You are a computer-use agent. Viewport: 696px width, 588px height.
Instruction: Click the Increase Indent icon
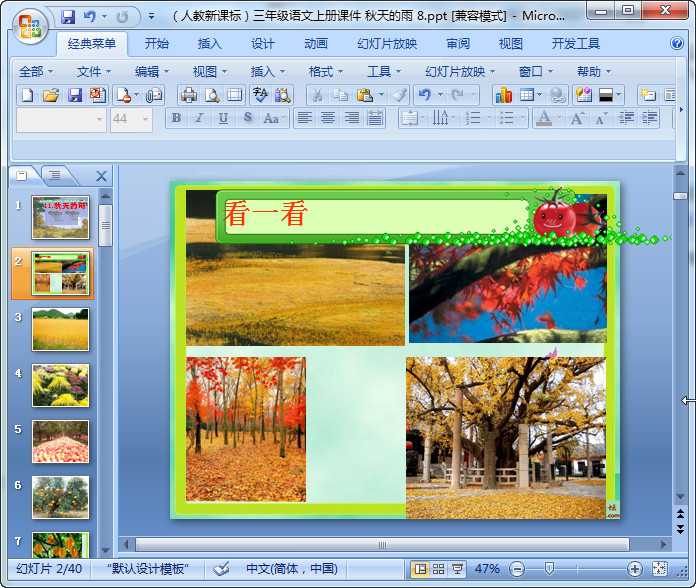click(x=649, y=118)
